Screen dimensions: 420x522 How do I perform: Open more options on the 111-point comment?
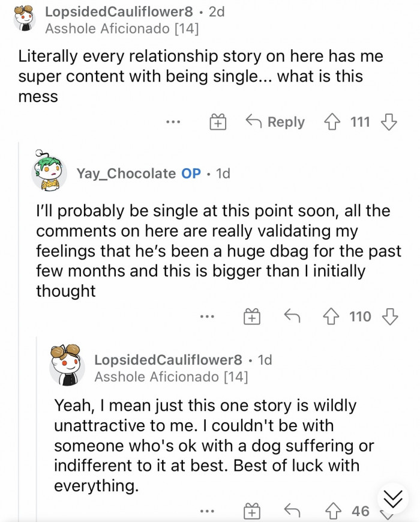[x=173, y=123]
